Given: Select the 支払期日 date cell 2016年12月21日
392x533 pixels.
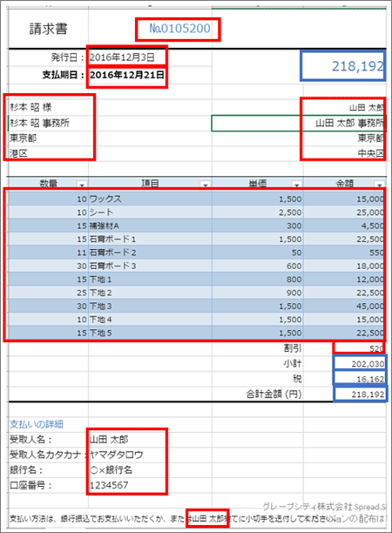Looking at the screenshot, I should coord(127,75).
